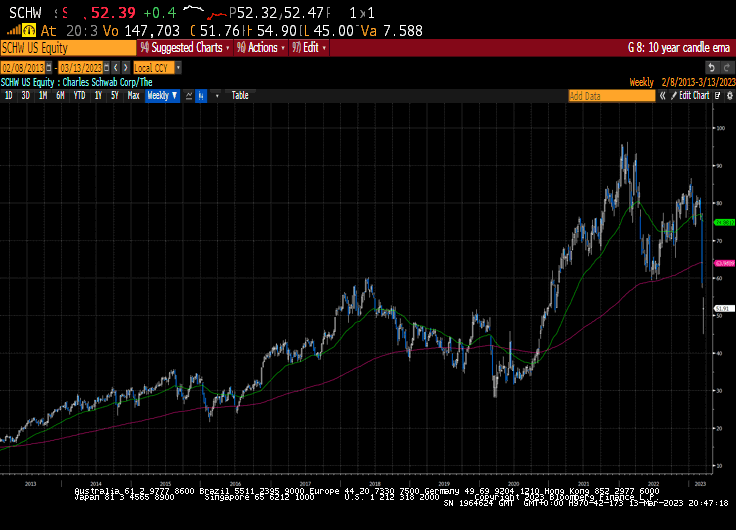
Task: Undo the last chart change
Action: click(x=712, y=68)
